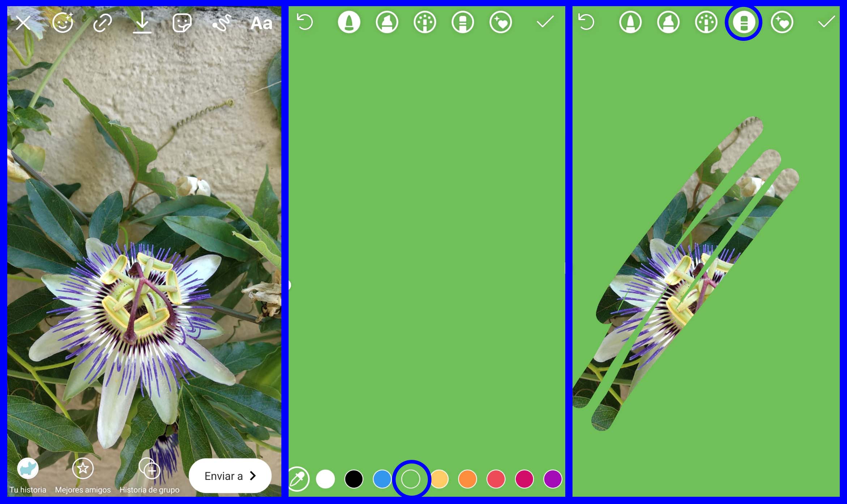
Task: Select the Pen drawing tool
Action: [349, 23]
